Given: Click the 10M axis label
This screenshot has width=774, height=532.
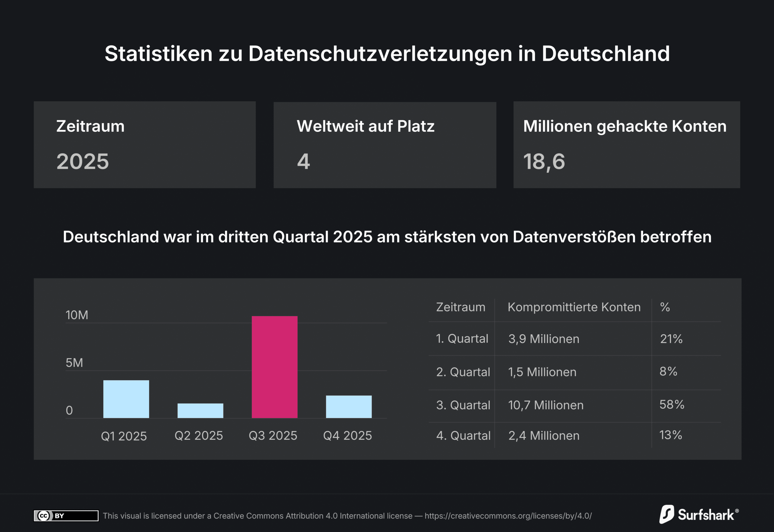Looking at the screenshot, I should (x=77, y=315).
